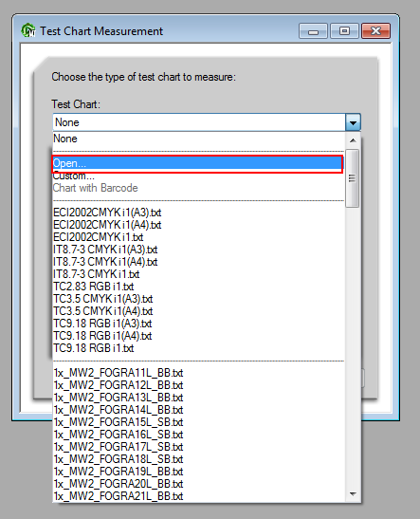Viewport: 420px width, 519px height.
Task: Select TC9.18 RGB i1(A3).txt
Action: click(x=198, y=324)
